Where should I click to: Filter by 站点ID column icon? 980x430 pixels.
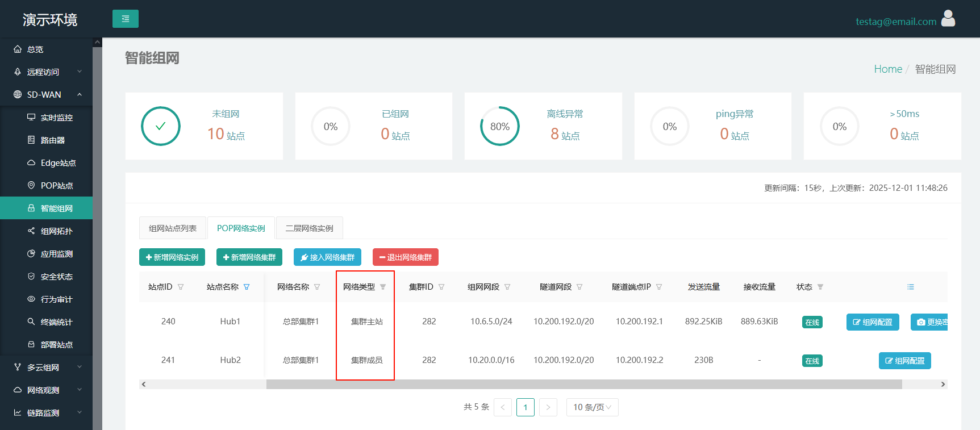pyautogui.click(x=181, y=287)
